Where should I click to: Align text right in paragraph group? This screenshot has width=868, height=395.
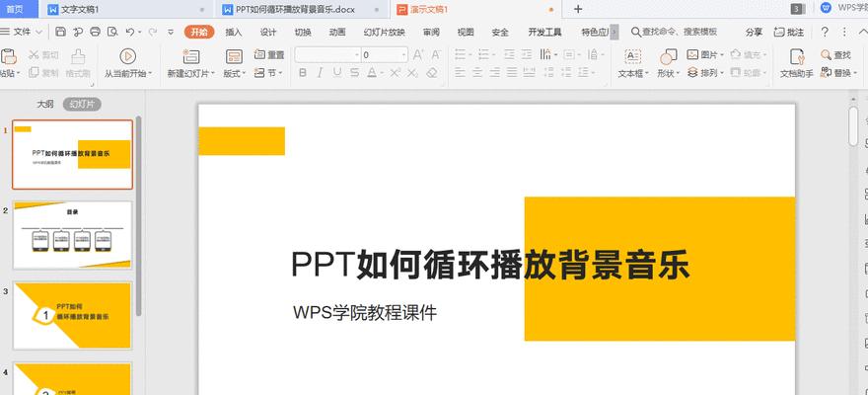click(495, 72)
